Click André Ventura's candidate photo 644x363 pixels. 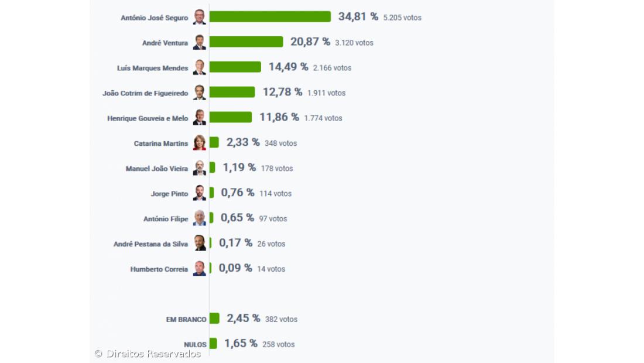[x=200, y=42]
